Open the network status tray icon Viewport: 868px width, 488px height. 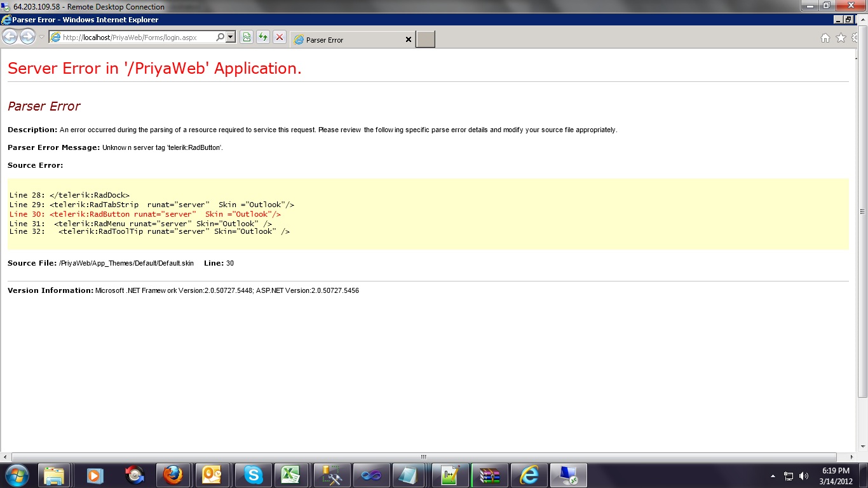789,476
